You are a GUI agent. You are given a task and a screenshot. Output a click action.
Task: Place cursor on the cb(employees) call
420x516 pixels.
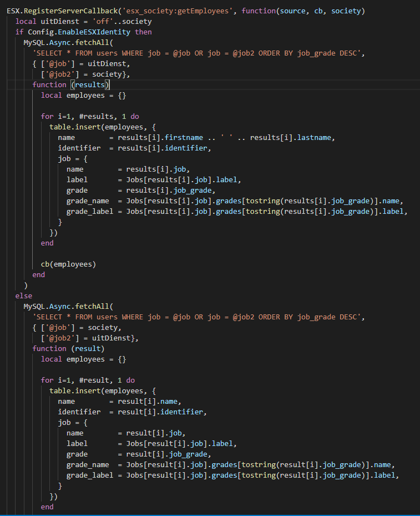click(x=68, y=264)
